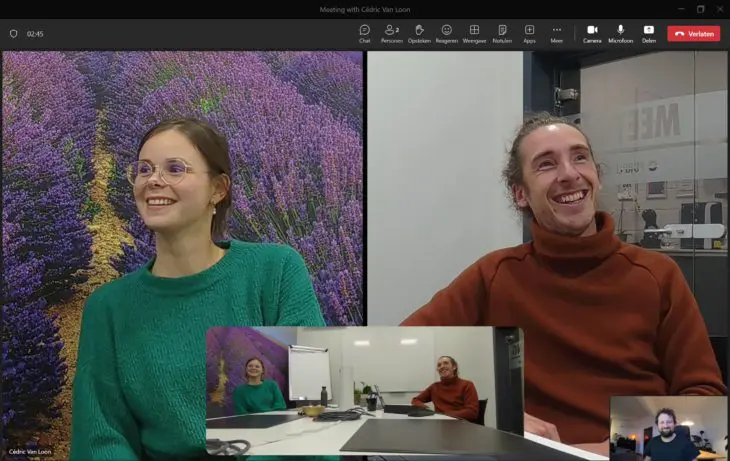The height and width of the screenshot is (461, 730).
Task: Click the Cédric Van Loon name label
Action: pos(29,454)
